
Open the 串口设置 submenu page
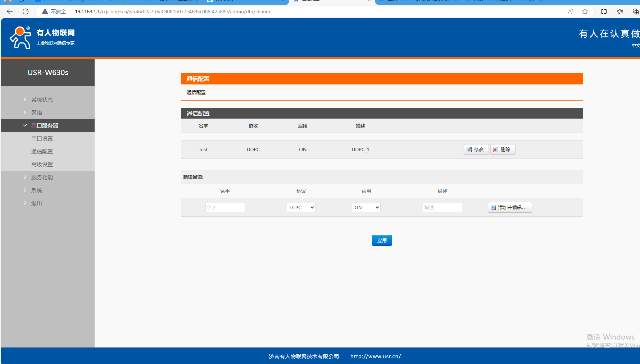point(42,138)
